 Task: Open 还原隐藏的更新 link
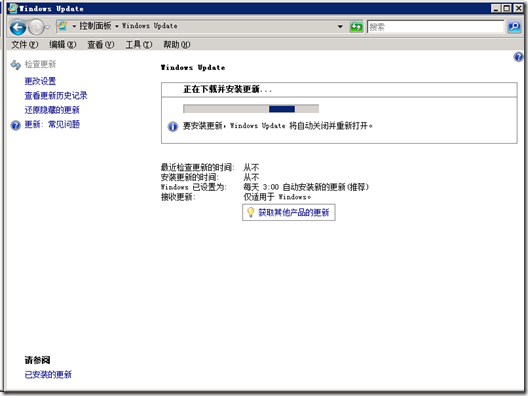click(x=52, y=110)
